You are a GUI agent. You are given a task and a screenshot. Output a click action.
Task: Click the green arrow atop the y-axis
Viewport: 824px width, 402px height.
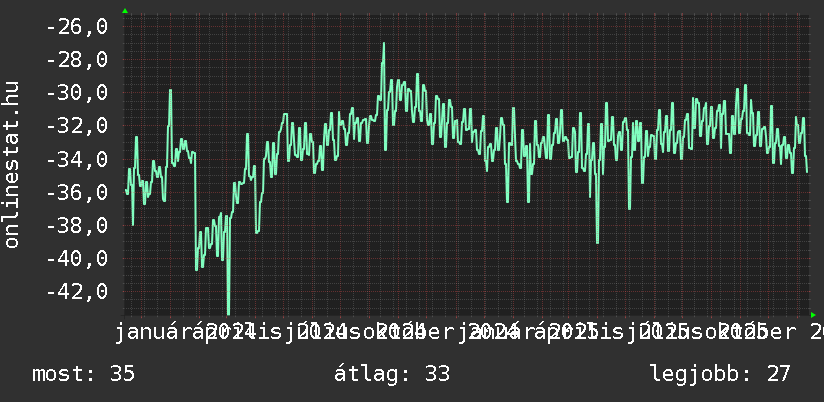pyautogui.click(x=125, y=11)
